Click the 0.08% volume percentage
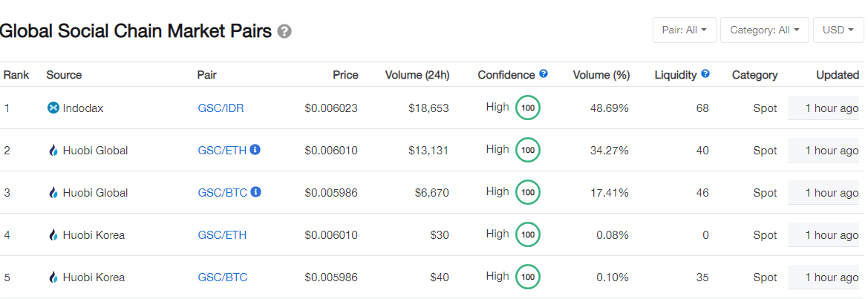 tap(613, 235)
